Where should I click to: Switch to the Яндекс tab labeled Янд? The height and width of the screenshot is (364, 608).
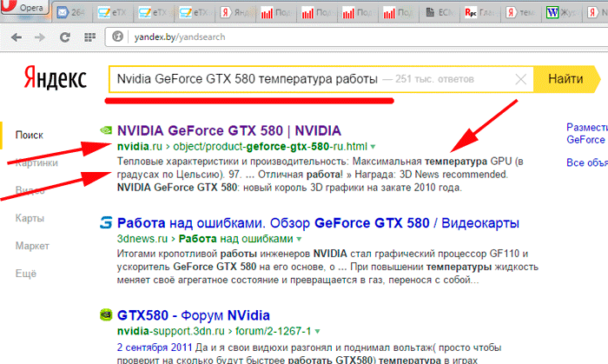[x=236, y=13]
